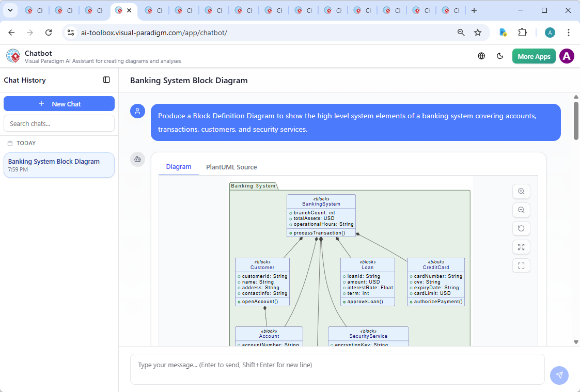Open the Banking System Block Diagram chat

click(x=59, y=165)
